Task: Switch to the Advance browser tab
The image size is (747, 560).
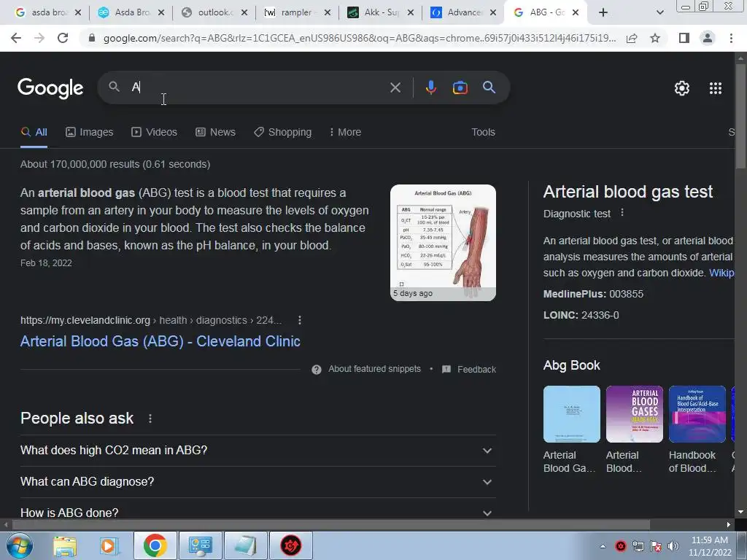Action: click(463, 12)
